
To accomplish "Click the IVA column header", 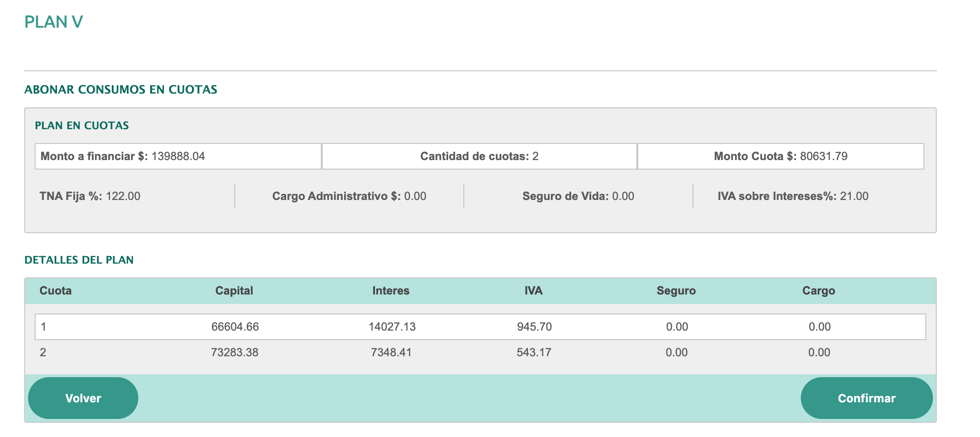I will pos(533,291).
